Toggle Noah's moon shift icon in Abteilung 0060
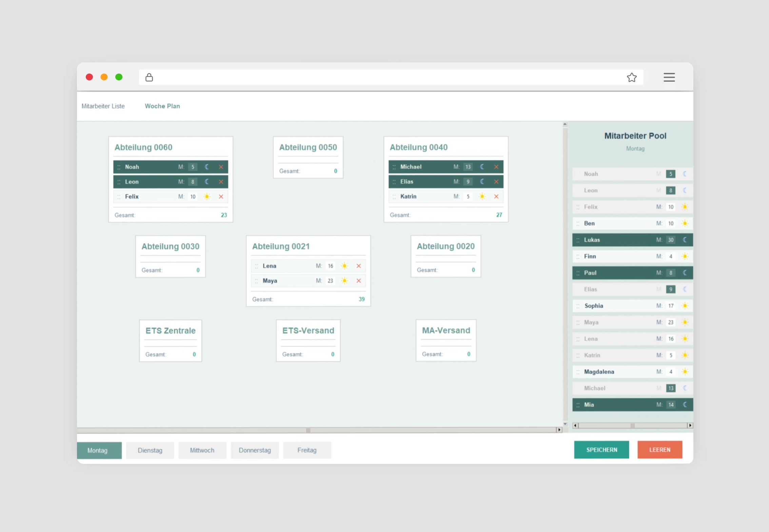Viewport: 769px width, 532px height. coord(207,167)
